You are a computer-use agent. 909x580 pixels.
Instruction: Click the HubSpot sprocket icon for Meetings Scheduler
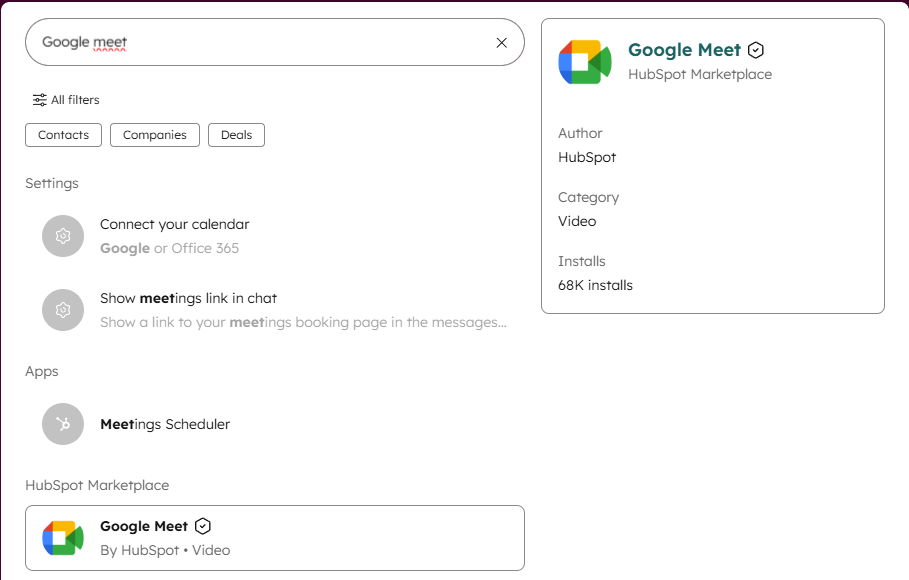point(63,424)
